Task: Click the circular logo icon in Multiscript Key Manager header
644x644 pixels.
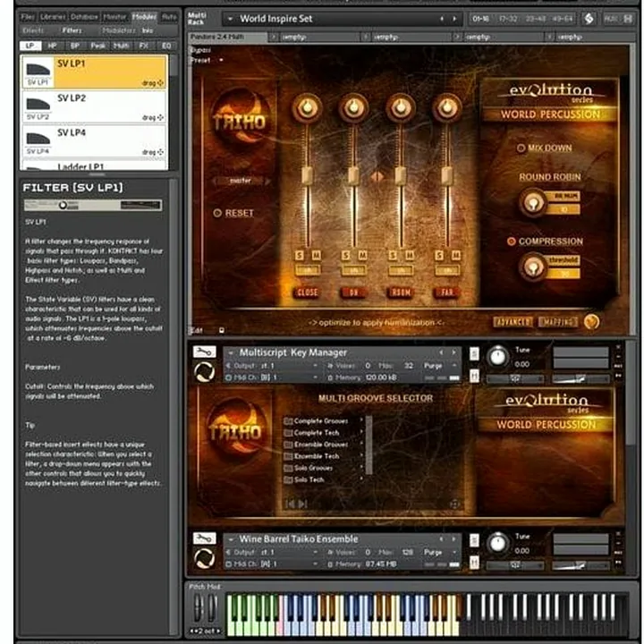Action: (204, 372)
